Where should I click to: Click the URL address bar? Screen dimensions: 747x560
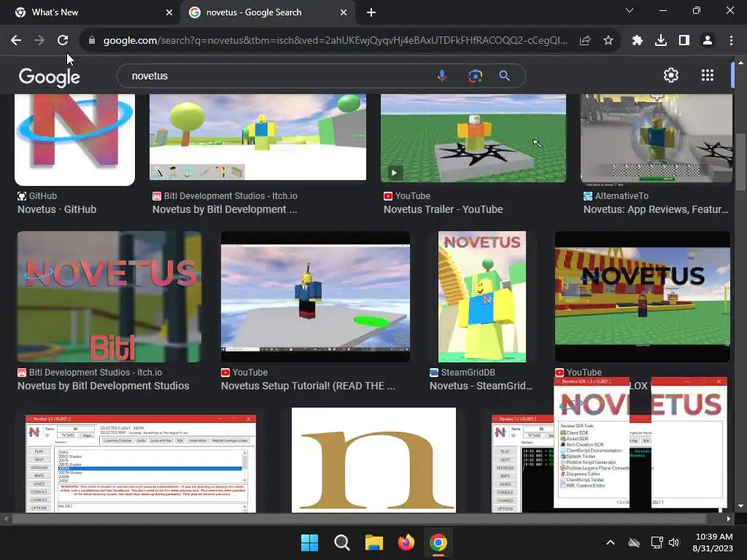coord(335,41)
